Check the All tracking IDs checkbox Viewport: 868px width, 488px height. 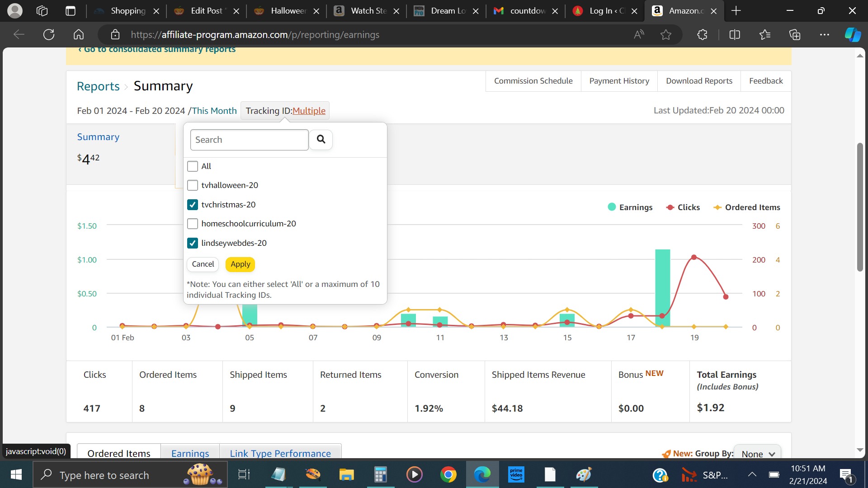[x=193, y=166]
